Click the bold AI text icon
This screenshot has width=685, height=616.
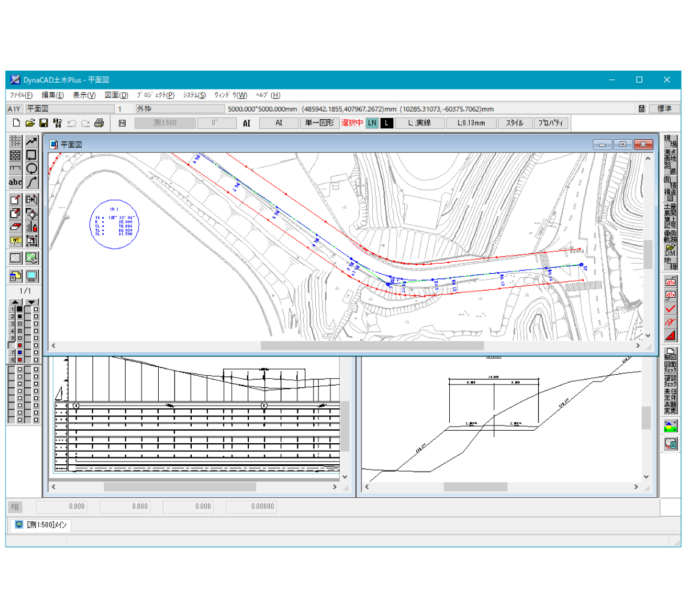(247, 123)
